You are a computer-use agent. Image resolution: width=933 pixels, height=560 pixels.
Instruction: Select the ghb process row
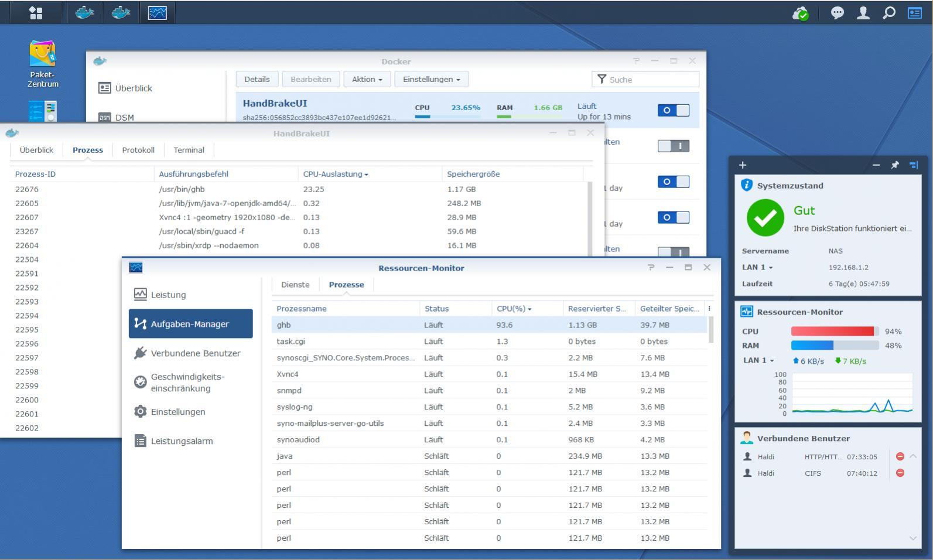tap(490, 325)
